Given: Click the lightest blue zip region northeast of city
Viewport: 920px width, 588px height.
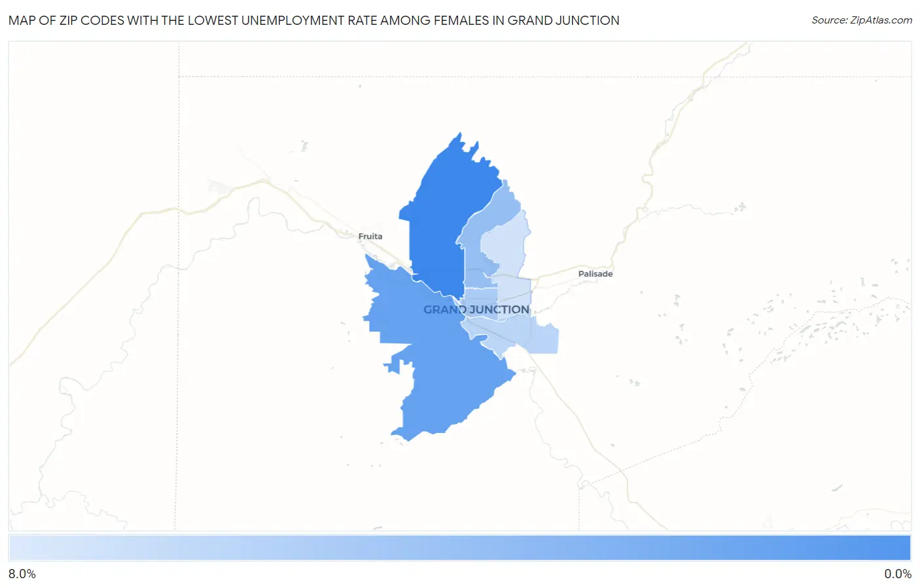Looking at the screenshot, I should (x=507, y=245).
